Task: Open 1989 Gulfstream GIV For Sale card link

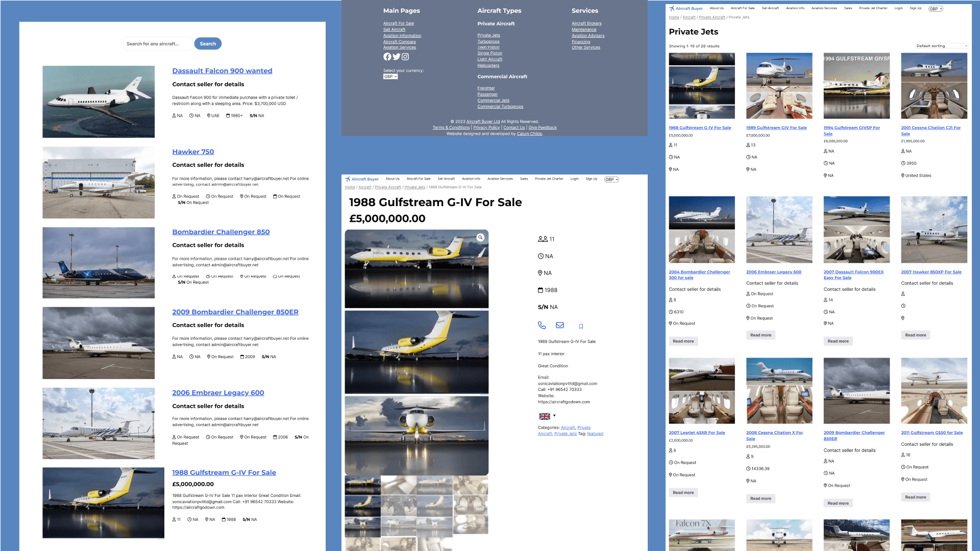Action: pyautogui.click(x=776, y=128)
